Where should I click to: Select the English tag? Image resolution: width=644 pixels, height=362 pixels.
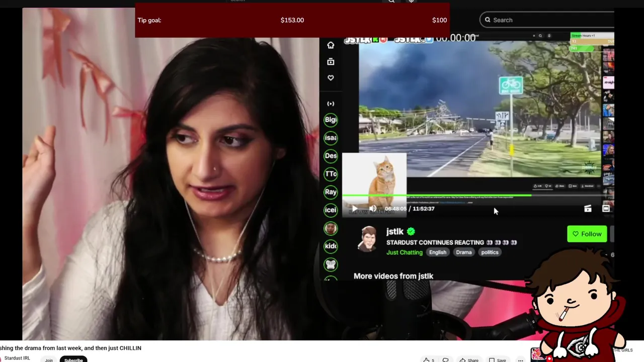click(438, 252)
